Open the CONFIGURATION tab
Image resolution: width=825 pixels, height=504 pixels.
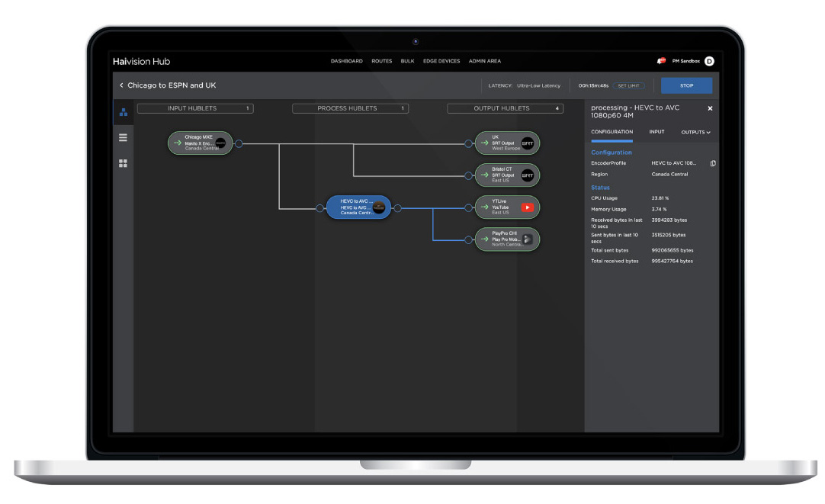[x=612, y=132]
